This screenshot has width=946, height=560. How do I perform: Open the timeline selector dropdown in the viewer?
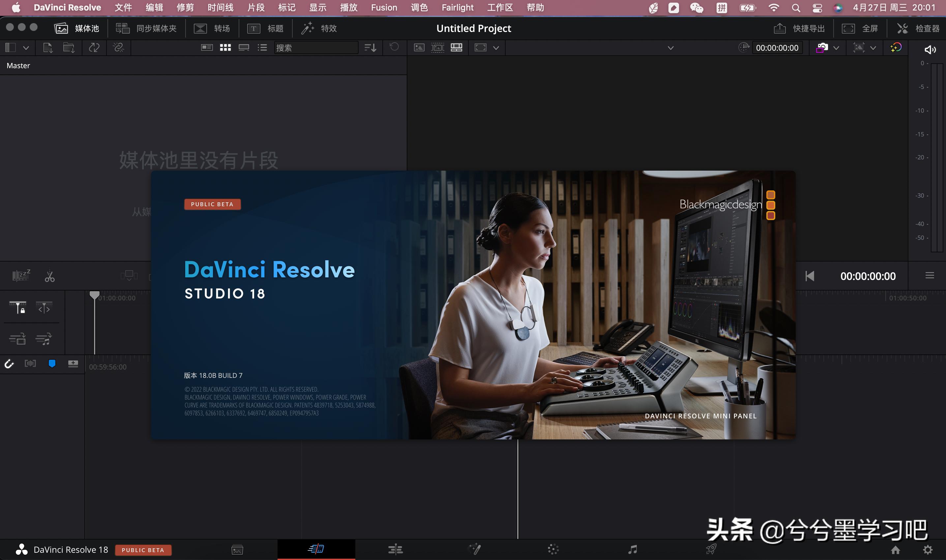670,48
